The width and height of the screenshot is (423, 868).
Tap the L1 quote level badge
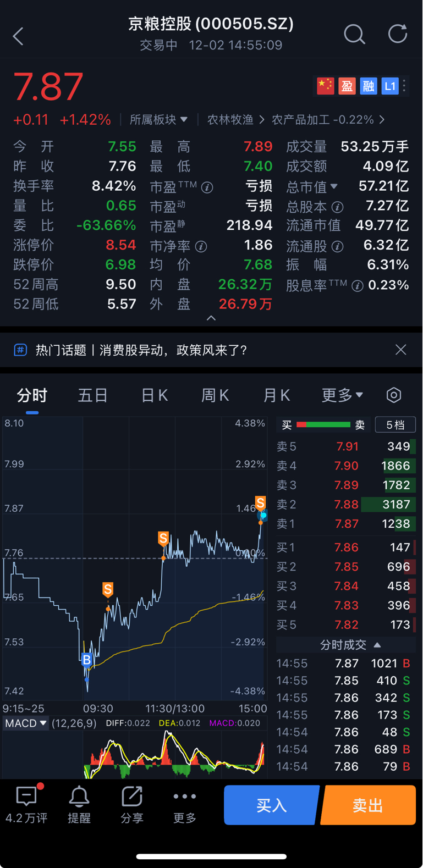[390, 86]
